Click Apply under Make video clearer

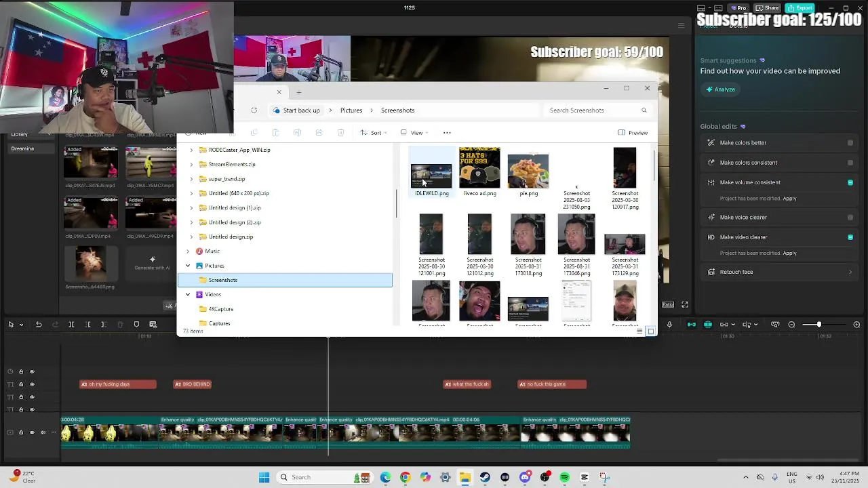coord(789,253)
